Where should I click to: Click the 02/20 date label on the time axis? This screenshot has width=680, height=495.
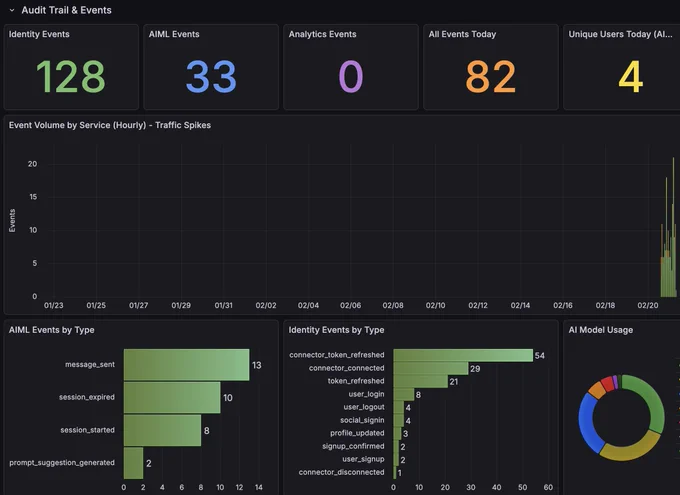click(x=647, y=305)
